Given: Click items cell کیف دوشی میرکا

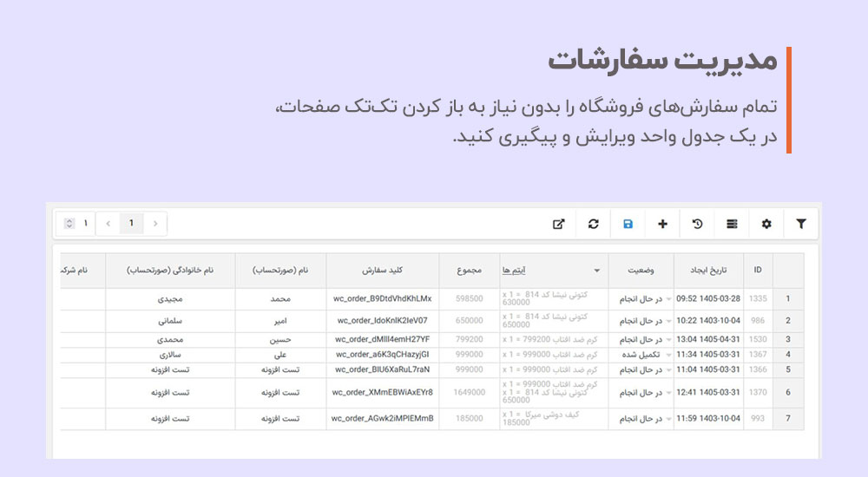Looking at the screenshot, I should tap(554, 419).
